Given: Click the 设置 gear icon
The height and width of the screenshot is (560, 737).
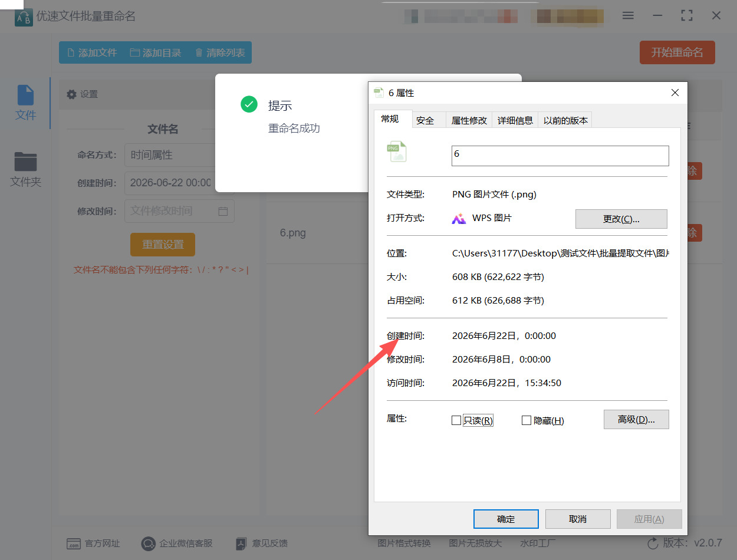Looking at the screenshot, I should pyautogui.click(x=72, y=94).
